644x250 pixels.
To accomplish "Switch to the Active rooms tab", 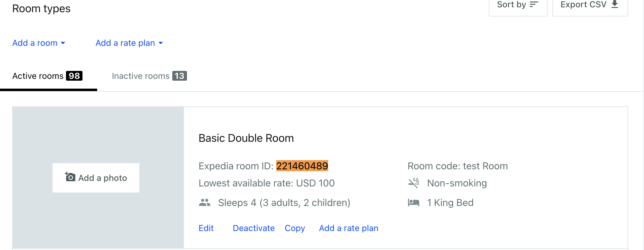I will tap(47, 76).
